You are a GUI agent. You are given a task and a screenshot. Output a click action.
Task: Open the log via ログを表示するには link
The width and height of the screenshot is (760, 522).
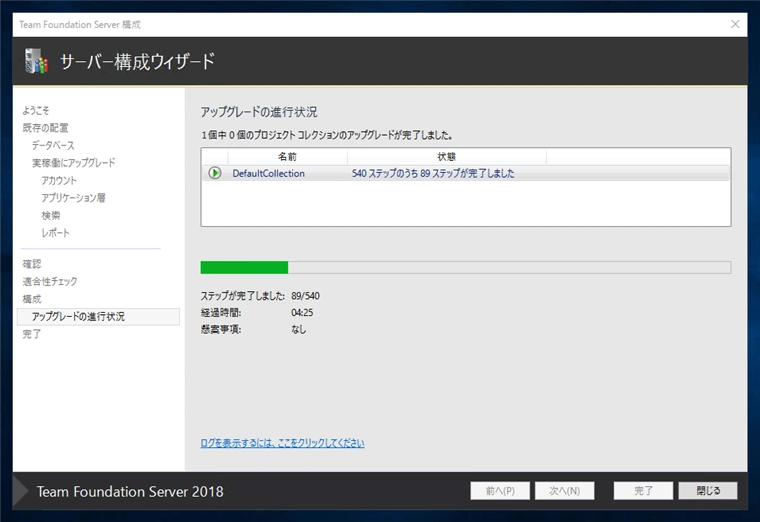click(x=283, y=443)
